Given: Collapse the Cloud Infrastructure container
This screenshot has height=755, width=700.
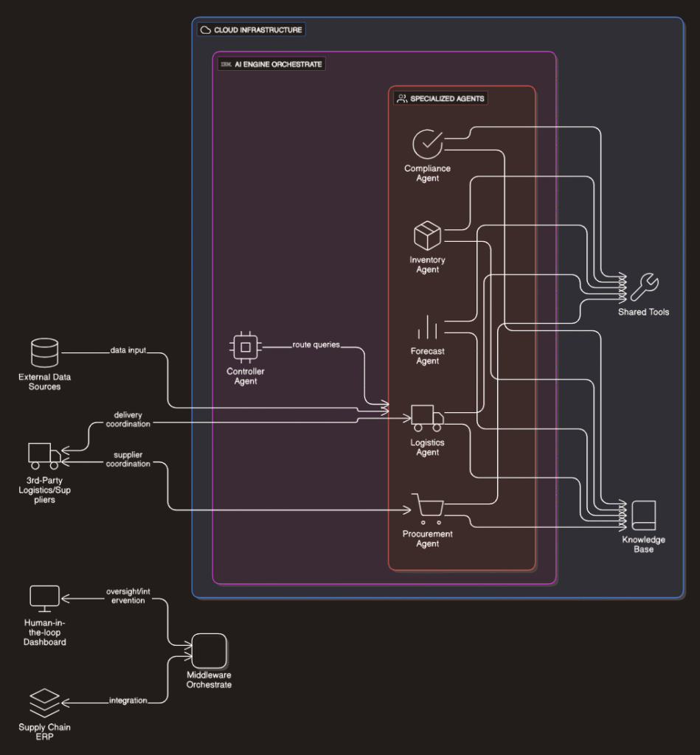Looking at the screenshot, I should click(x=252, y=29).
